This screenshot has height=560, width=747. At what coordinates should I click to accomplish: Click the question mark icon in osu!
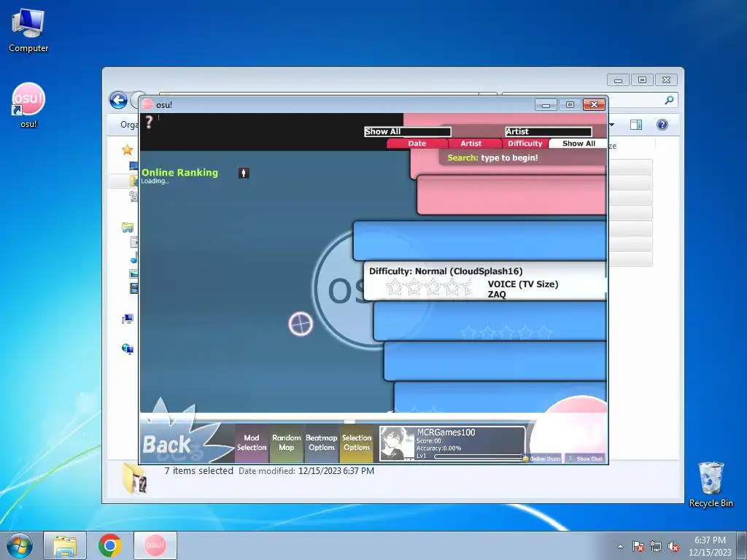pyautogui.click(x=149, y=122)
